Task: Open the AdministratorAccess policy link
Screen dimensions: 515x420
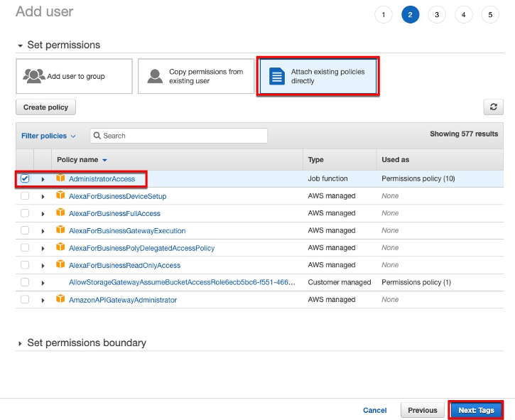Action: point(102,179)
